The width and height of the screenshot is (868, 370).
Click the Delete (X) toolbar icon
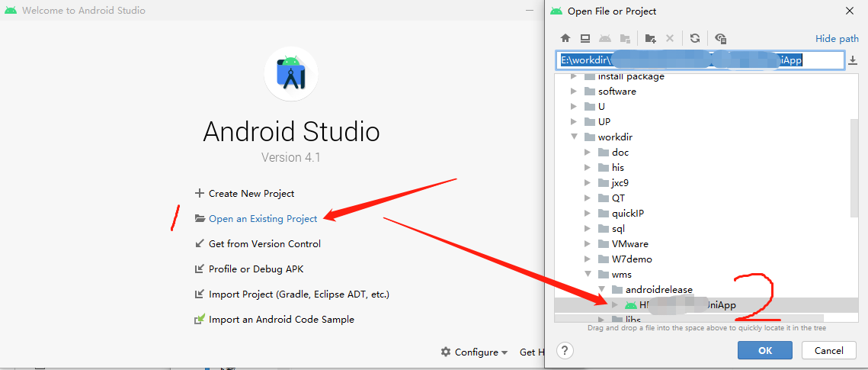(x=670, y=38)
